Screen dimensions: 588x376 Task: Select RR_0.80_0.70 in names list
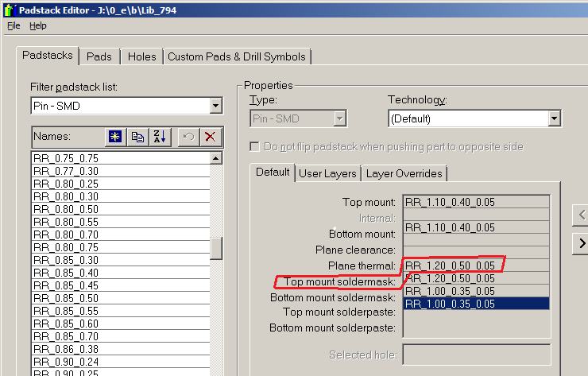121,235
